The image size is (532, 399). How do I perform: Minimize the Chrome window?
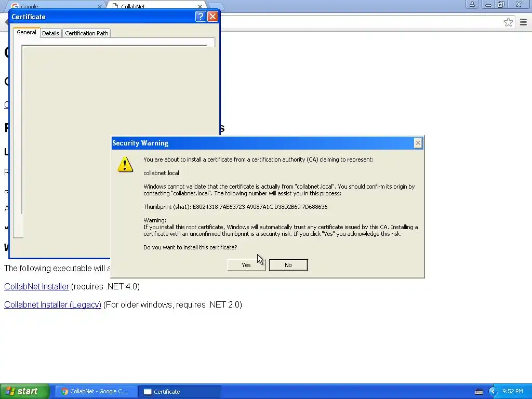pos(488,4)
